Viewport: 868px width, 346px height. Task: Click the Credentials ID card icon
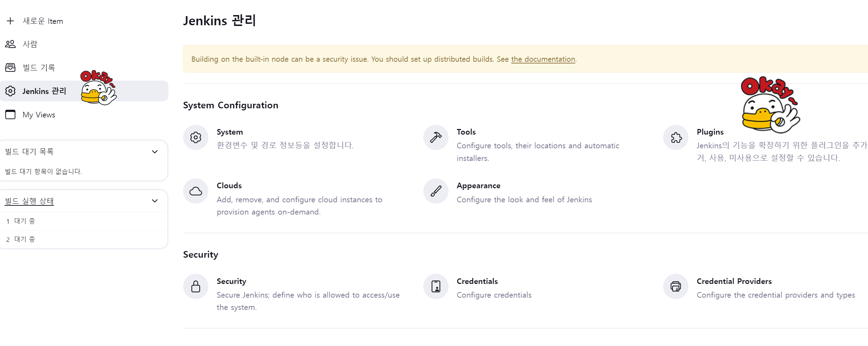point(436,286)
